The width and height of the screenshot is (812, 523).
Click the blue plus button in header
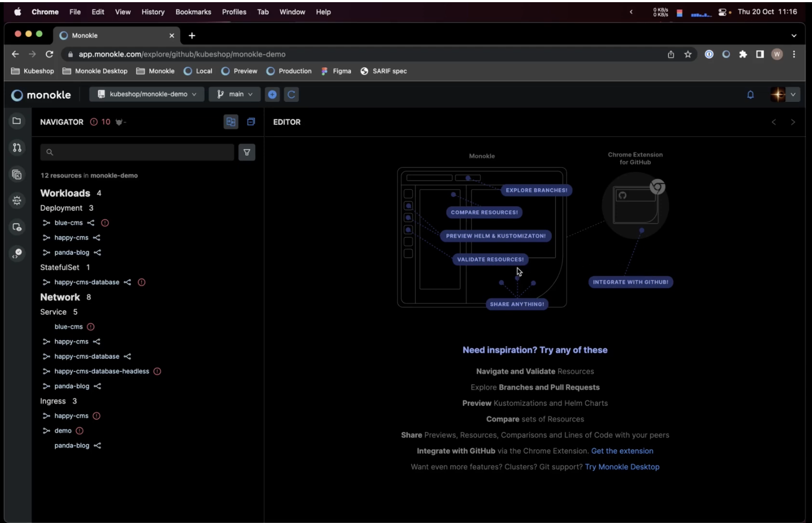click(272, 94)
